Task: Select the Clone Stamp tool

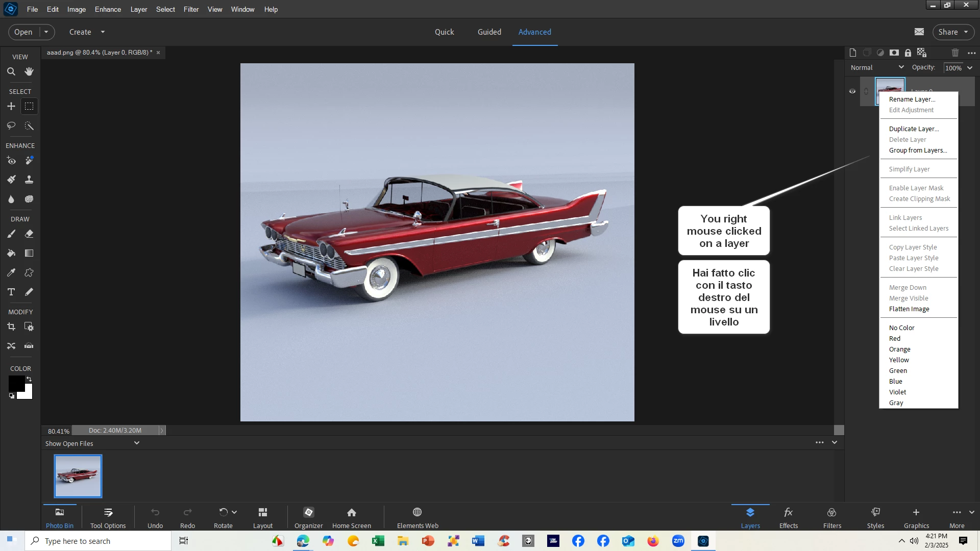Action: pyautogui.click(x=29, y=180)
